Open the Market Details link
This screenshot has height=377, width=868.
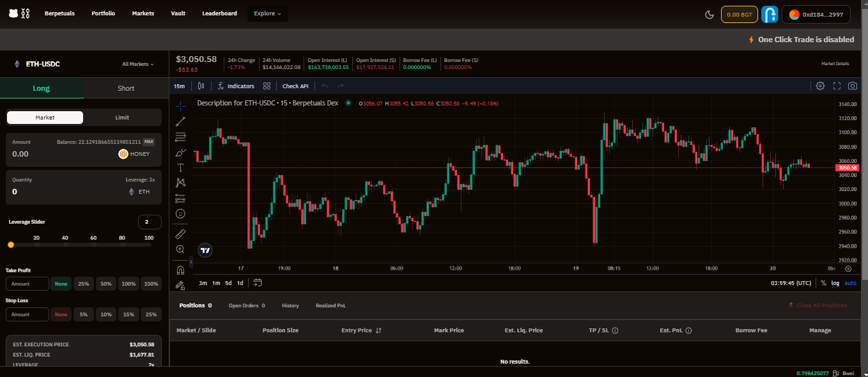tap(835, 64)
